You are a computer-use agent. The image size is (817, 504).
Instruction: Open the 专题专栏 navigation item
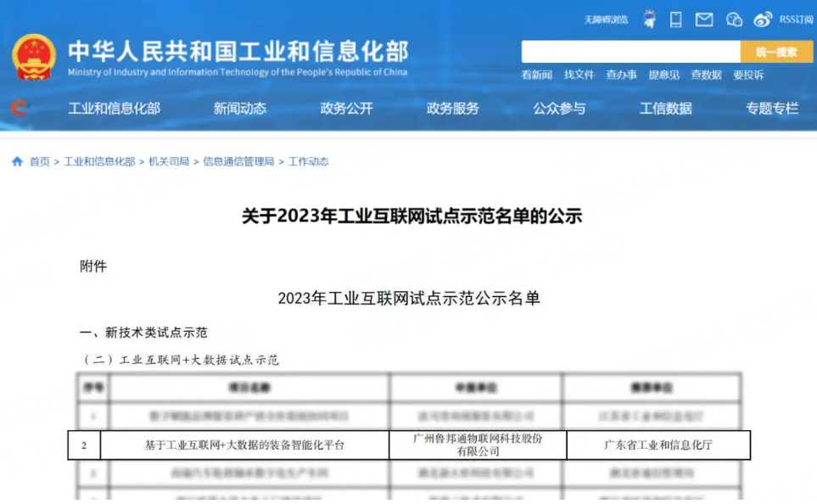[x=772, y=108]
